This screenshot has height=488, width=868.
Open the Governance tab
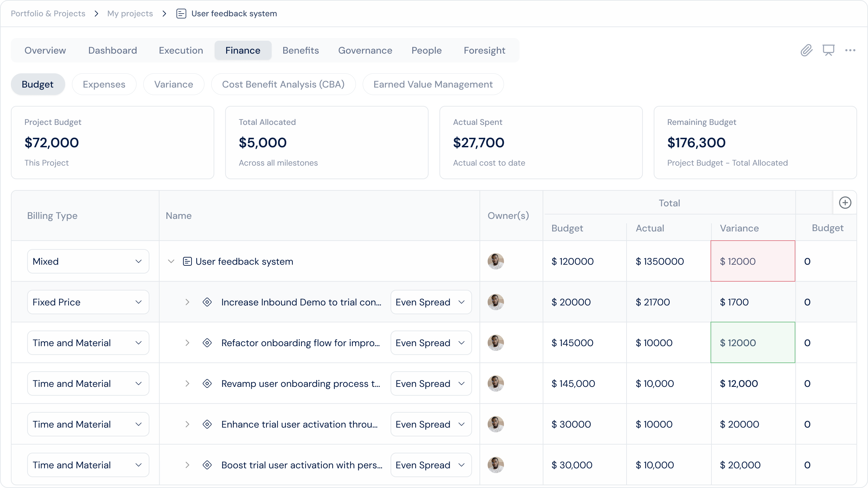tap(365, 50)
